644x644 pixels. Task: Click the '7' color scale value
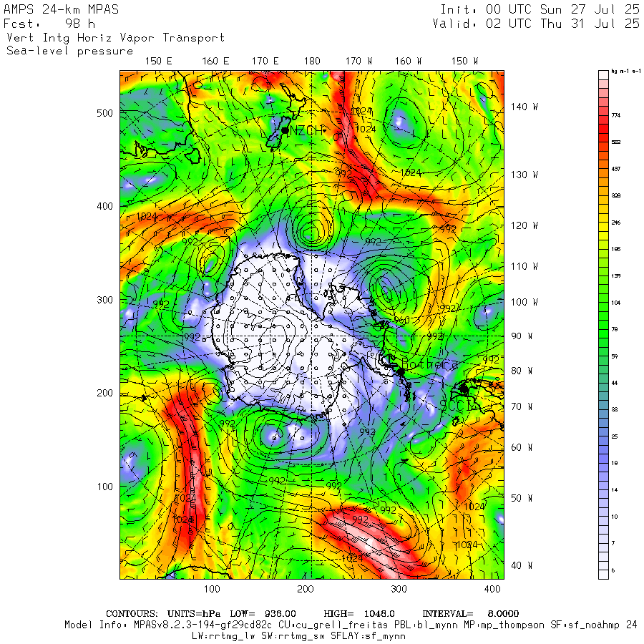(613, 543)
